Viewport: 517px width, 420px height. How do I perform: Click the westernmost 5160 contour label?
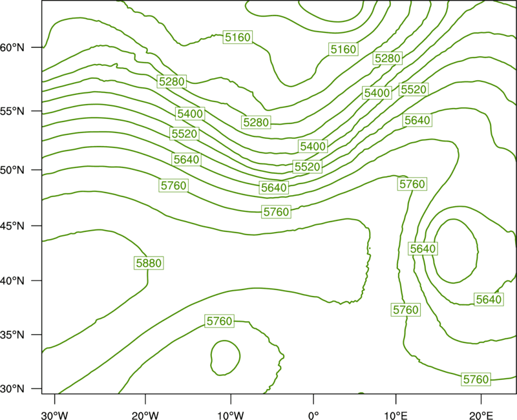click(x=237, y=37)
